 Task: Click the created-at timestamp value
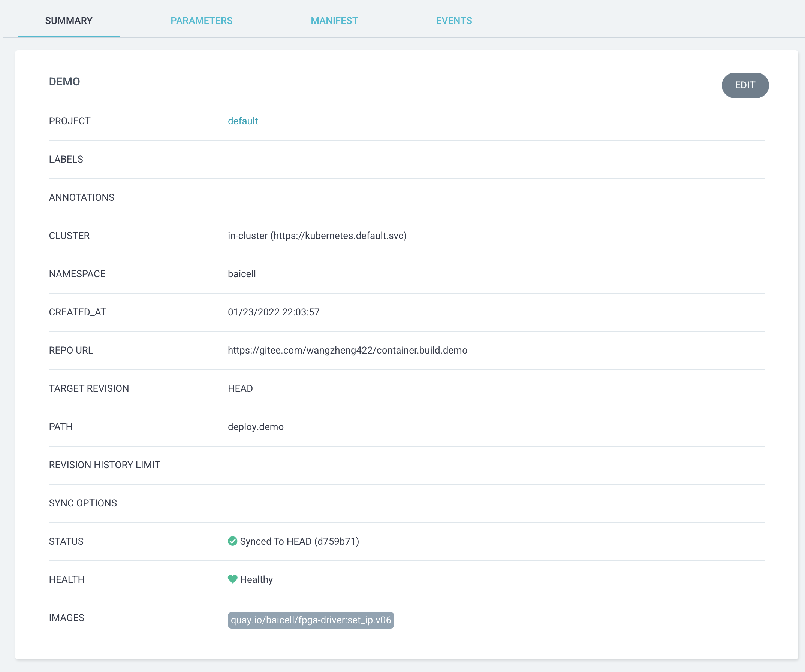pyautogui.click(x=273, y=312)
